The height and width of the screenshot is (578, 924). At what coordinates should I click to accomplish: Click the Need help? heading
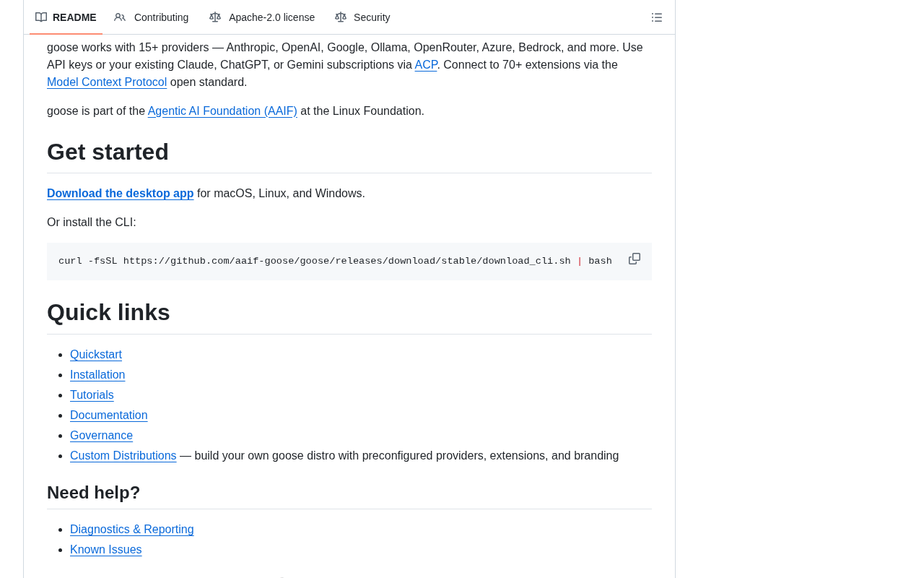[94, 493]
